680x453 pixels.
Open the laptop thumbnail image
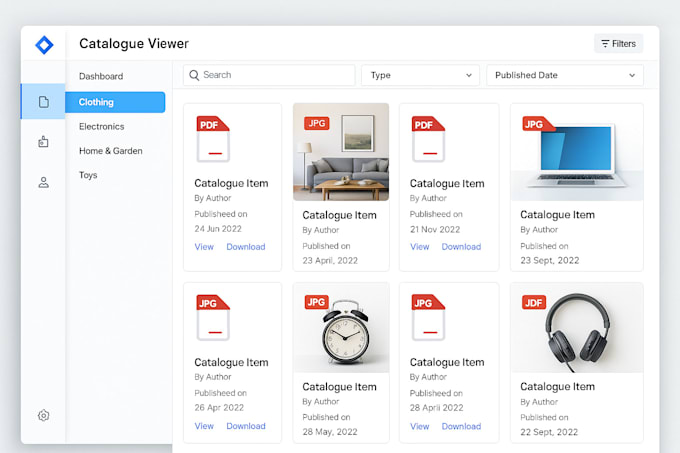[x=577, y=152]
